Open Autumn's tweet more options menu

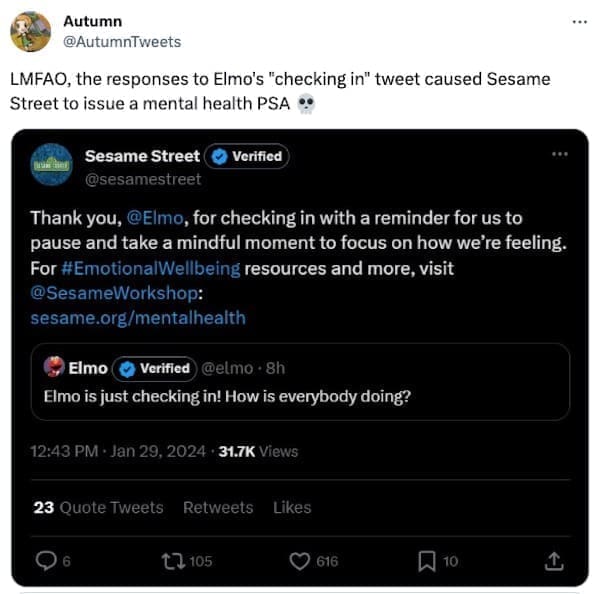(x=579, y=21)
